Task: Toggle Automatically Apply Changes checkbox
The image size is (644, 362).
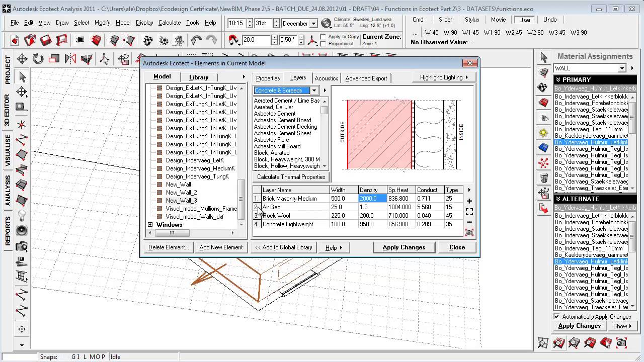Action: 556,317
